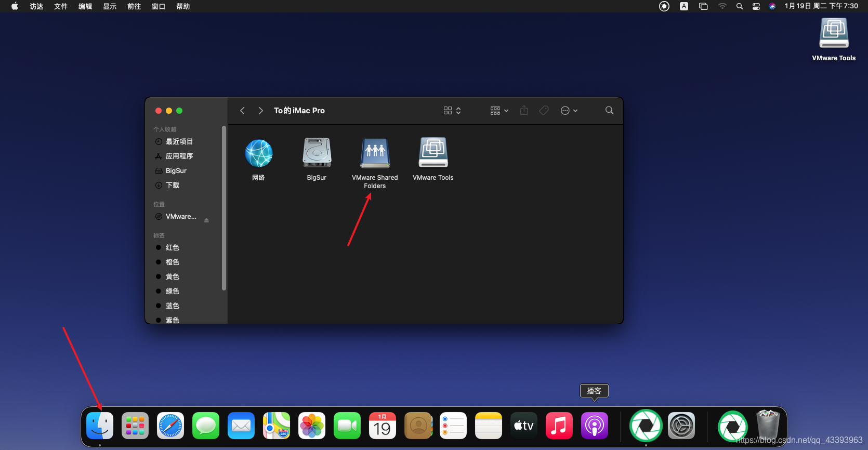This screenshot has height=450, width=868.
Task: Open Reminders from the Dock
Action: click(453, 426)
